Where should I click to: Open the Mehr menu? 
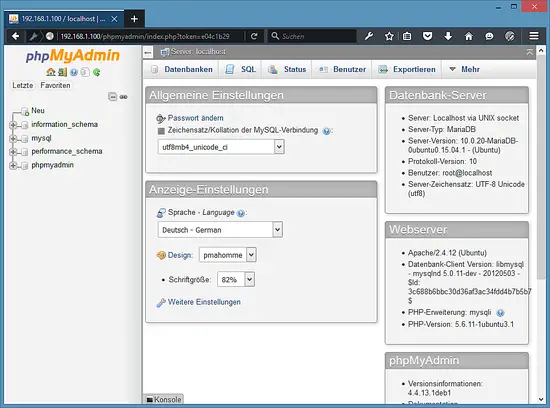[464, 69]
